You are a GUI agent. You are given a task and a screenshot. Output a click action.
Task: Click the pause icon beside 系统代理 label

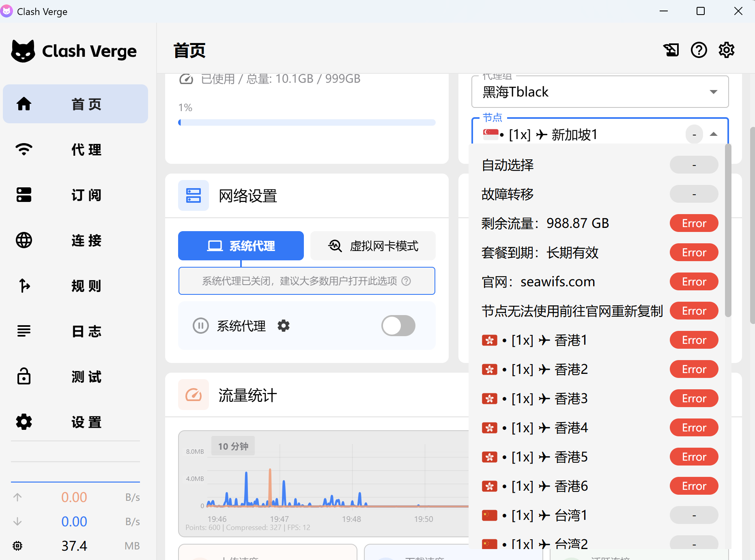(x=200, y=326)
